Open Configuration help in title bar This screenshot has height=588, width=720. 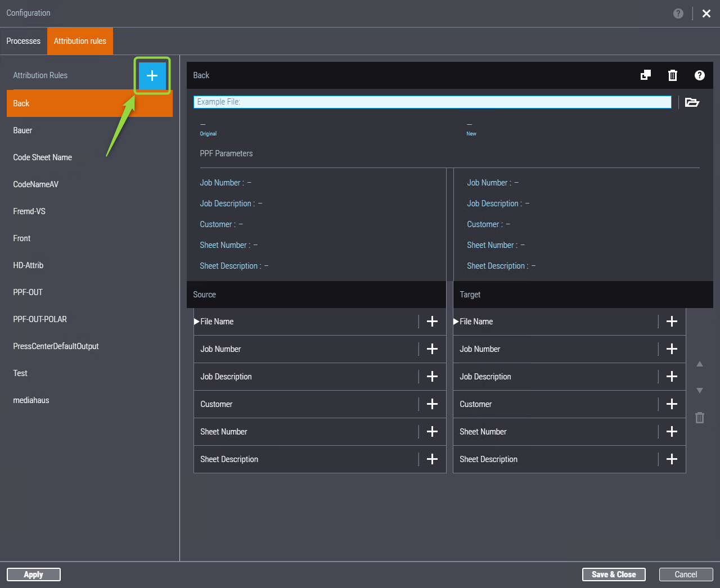[x=678, y=13]
